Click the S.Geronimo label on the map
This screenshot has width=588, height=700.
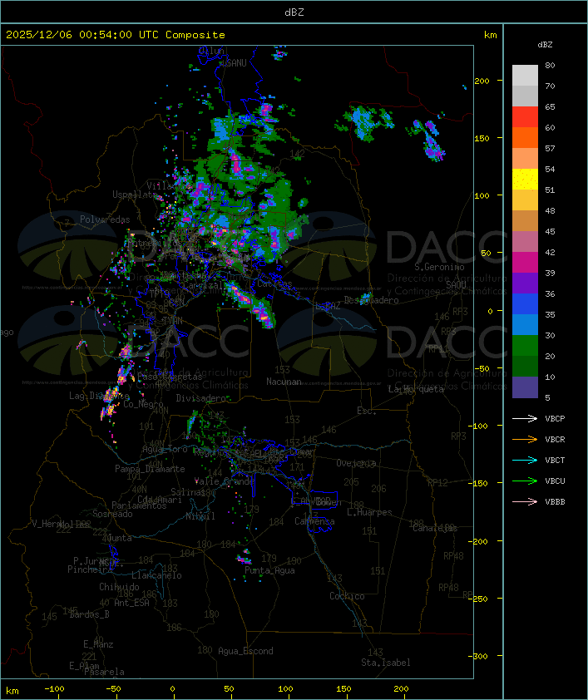click(439, 267)
